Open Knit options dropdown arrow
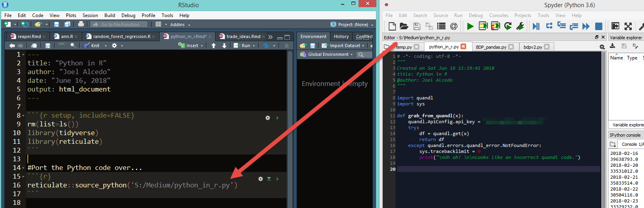This screenshot has height=208, width=644. tap(106, 46)
